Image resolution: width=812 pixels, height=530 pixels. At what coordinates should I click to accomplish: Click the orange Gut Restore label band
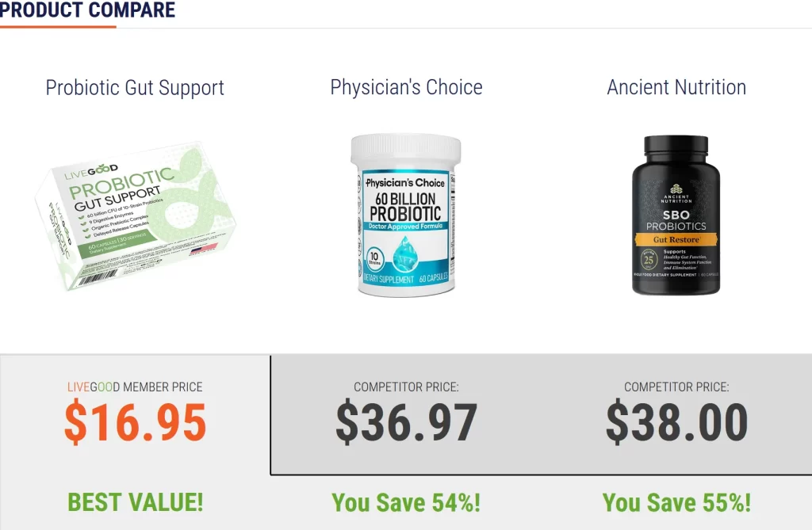676,238
